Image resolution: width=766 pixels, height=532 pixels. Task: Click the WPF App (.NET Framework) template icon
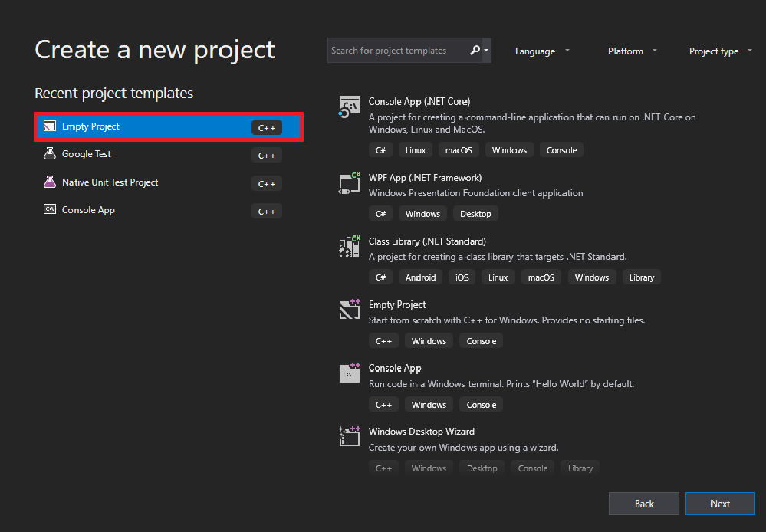(x=349, y=183)
